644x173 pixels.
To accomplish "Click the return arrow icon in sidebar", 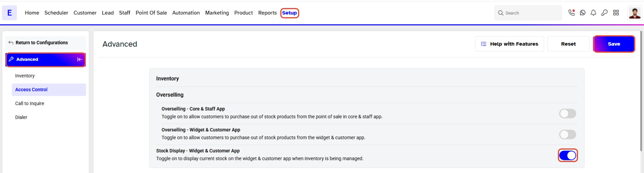I will coord(11,43).
